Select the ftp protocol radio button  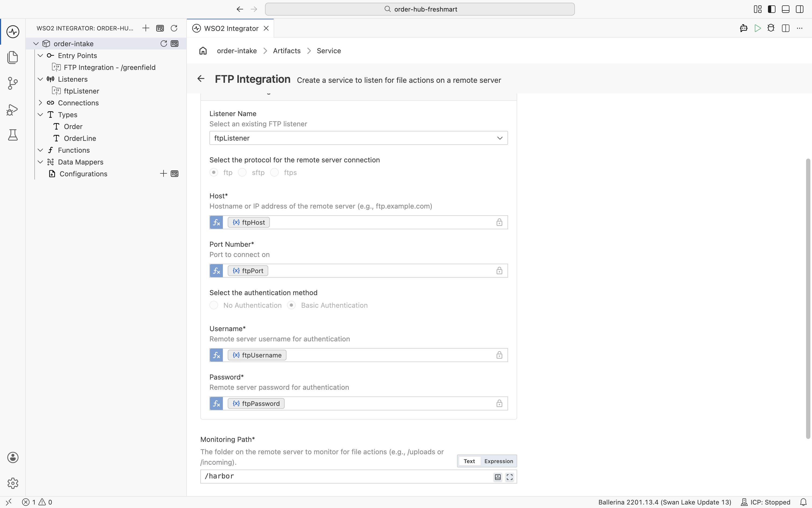(214, 172)
